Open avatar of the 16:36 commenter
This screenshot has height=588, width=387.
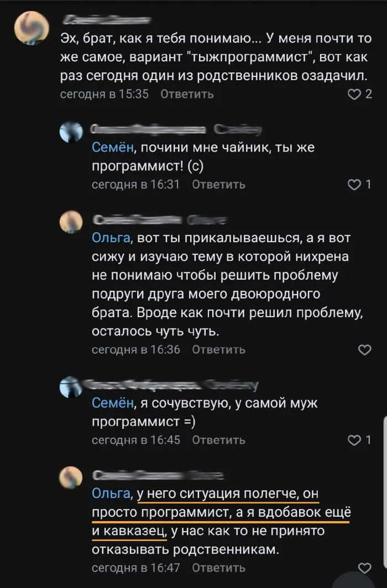[x=72, y=222]
